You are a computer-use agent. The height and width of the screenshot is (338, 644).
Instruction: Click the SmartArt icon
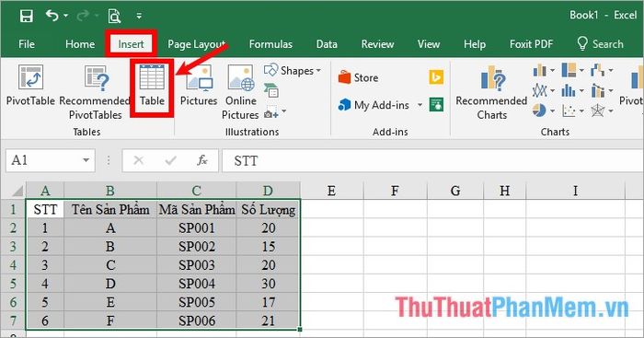(271, 90)
